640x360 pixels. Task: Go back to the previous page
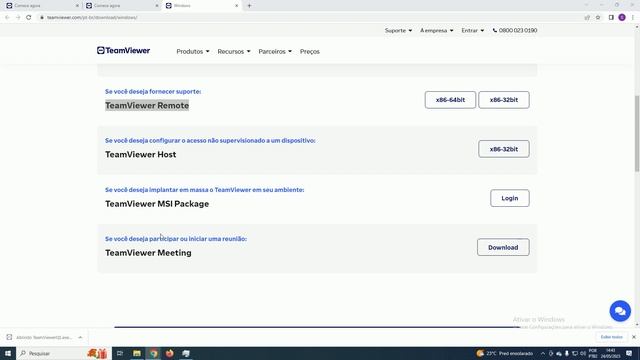7,18
